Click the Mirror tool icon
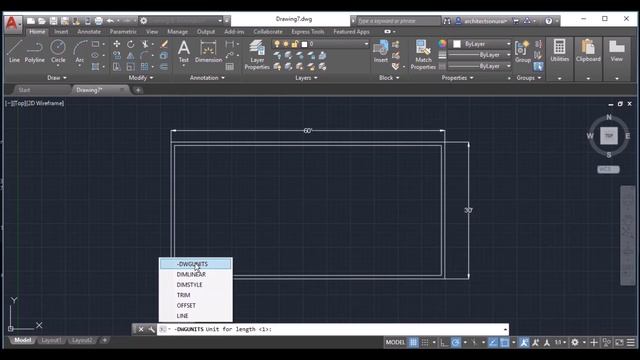 (x=130, y=56)
